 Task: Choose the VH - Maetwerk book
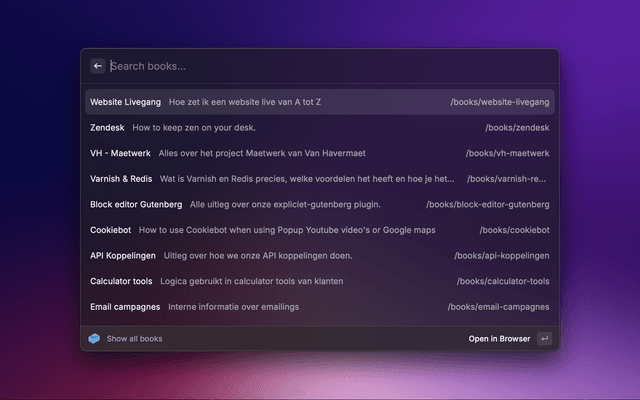[120, 153]
